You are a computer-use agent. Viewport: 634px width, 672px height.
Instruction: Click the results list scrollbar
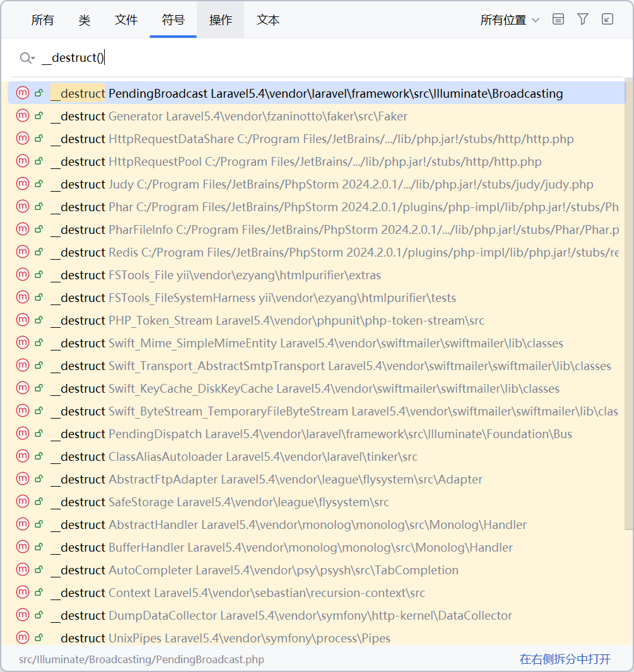tap(629, 304)
